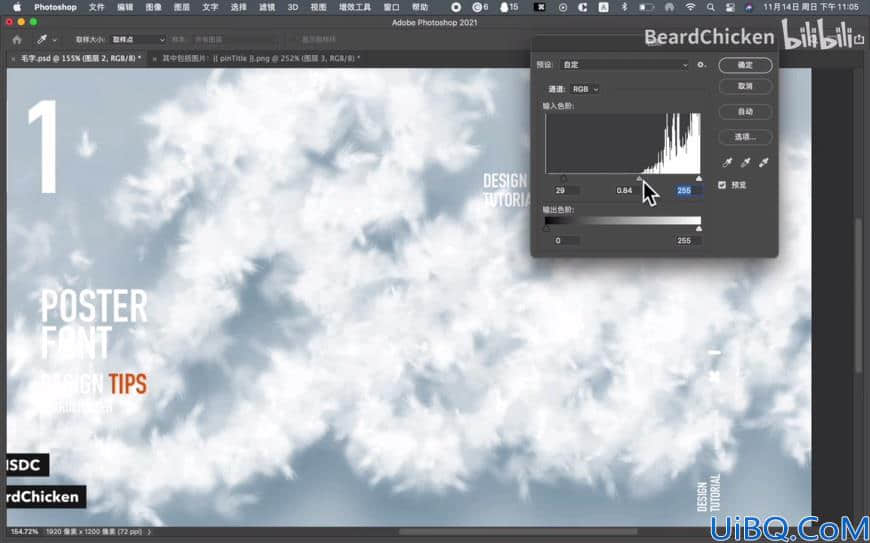This screenshot has height=543, width=870.
Task: Click the input midtone slider handle
Action: click(x=639, y=179)
